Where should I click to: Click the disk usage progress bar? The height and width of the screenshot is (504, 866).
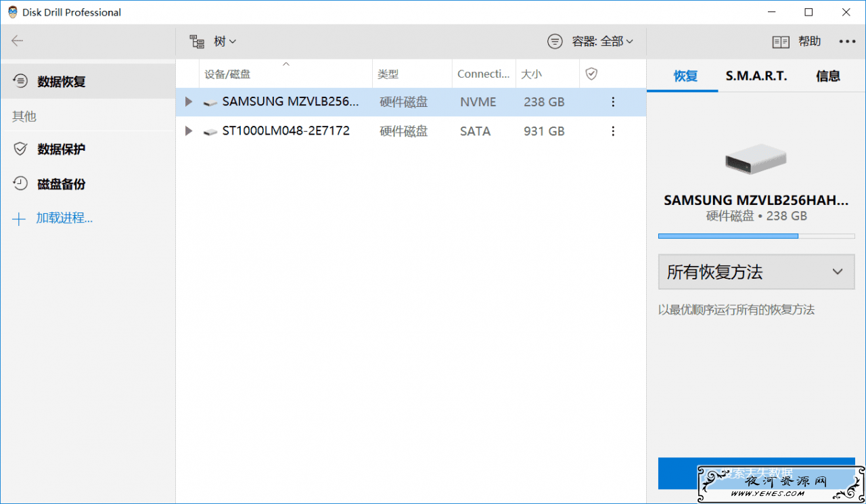click(x=756, y=236)
